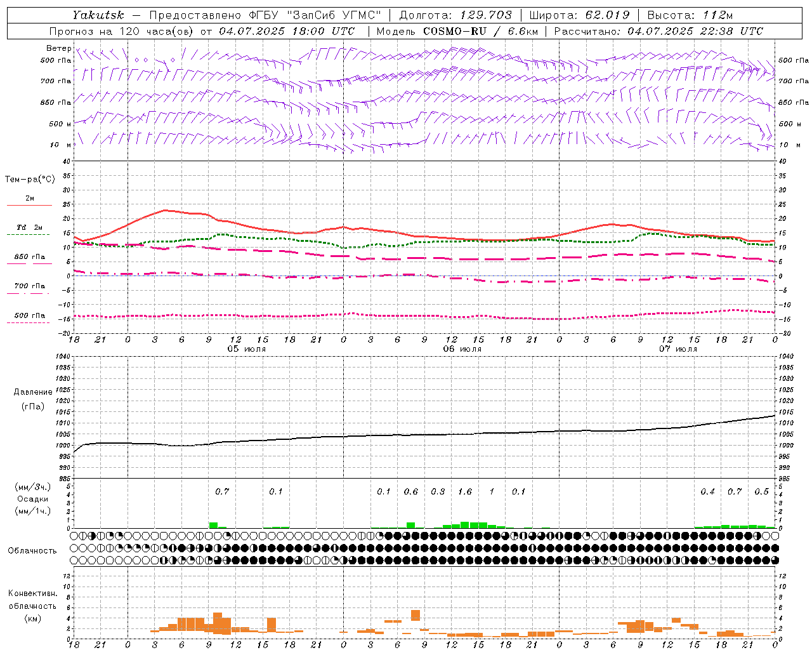Click the Долгота: 129.703 value
This screenshot has width=812, height=650.
click(x=455, y=15)
